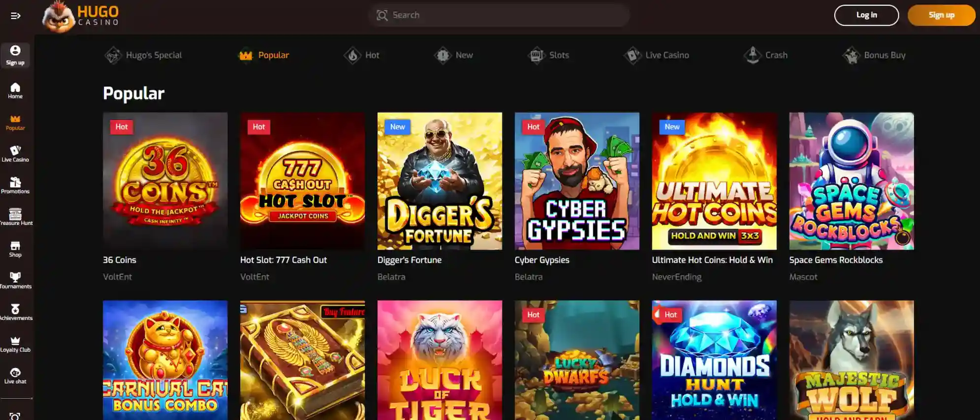The width and height of the screenshot is (980, 420).
Task: Open the Lucky Dwarfs game thumbnail
Action: point(577,360)
